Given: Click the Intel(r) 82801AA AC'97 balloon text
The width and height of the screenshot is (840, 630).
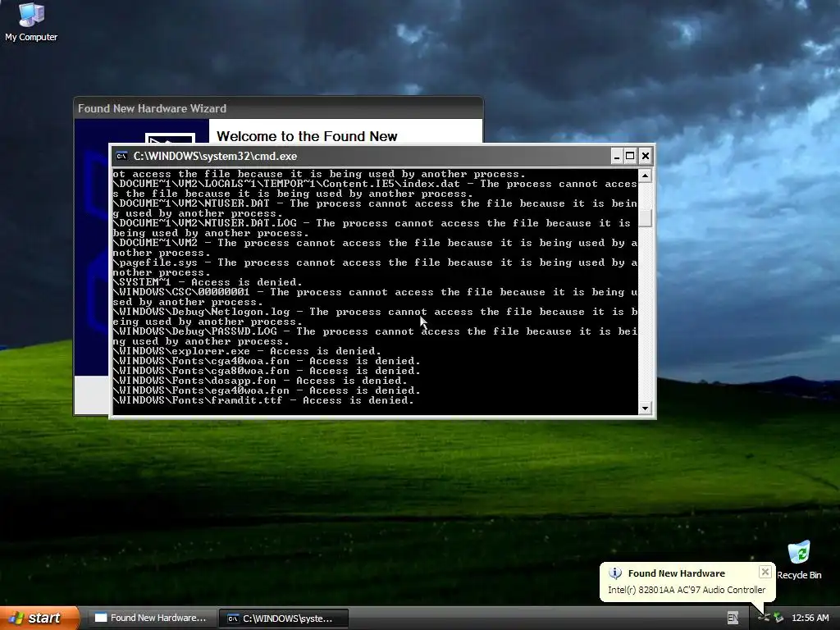Looking at the screenshot, I should (x=687, y=589).
